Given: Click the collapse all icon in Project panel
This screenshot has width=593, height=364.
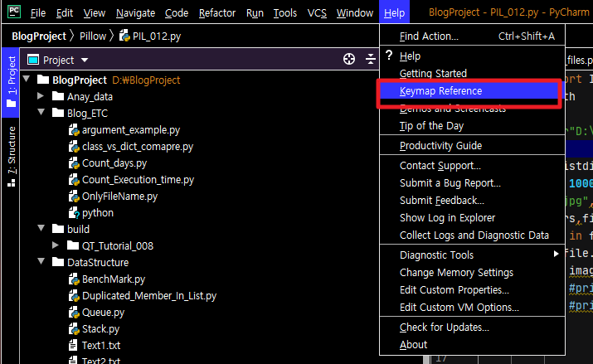Looking at the screenshot, I should [x=370, y=59].
